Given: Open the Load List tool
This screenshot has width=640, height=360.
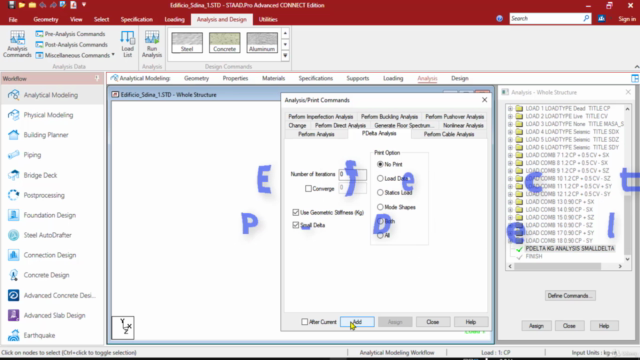Looking at the screenshot, I should coord(127,44).
